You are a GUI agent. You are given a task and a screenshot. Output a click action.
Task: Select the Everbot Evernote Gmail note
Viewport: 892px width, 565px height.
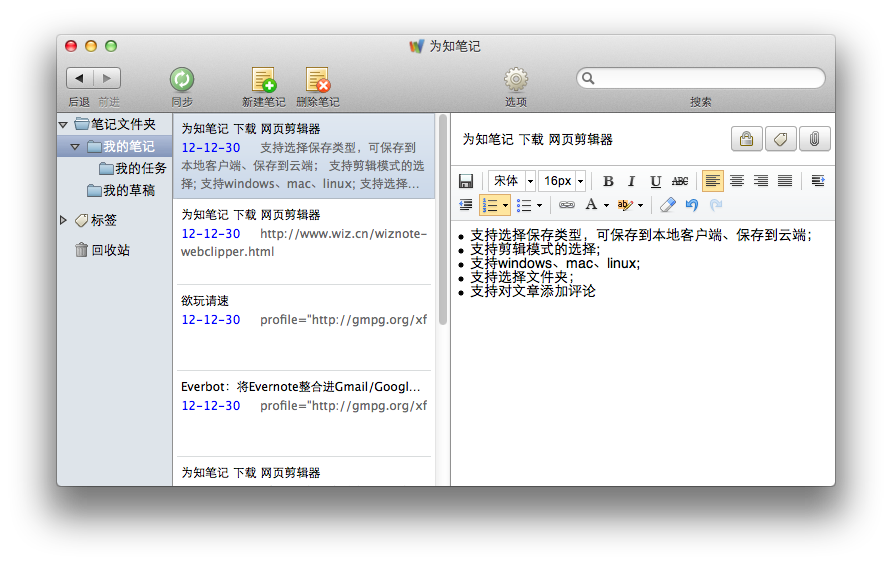[304, 414]
